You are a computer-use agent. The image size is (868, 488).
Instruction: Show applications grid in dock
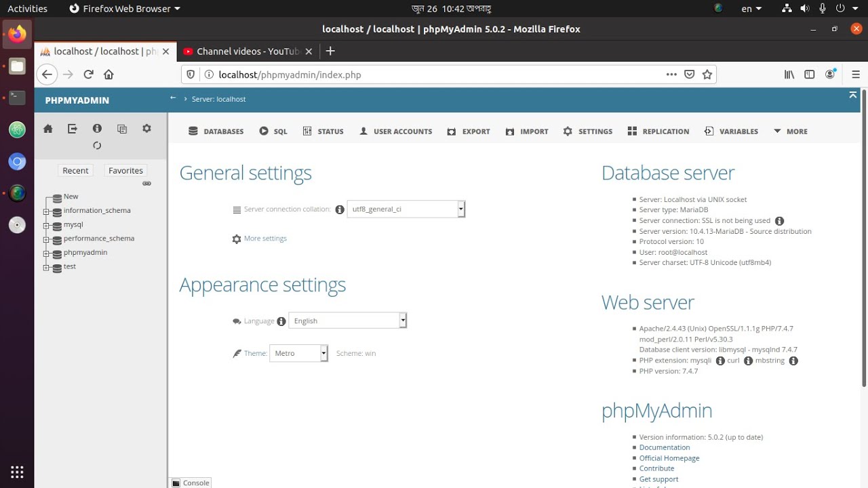(18, 472)
